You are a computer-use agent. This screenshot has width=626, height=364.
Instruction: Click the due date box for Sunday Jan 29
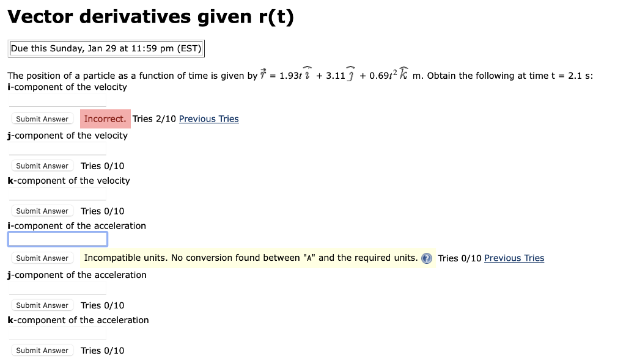(x=106, y=48)
